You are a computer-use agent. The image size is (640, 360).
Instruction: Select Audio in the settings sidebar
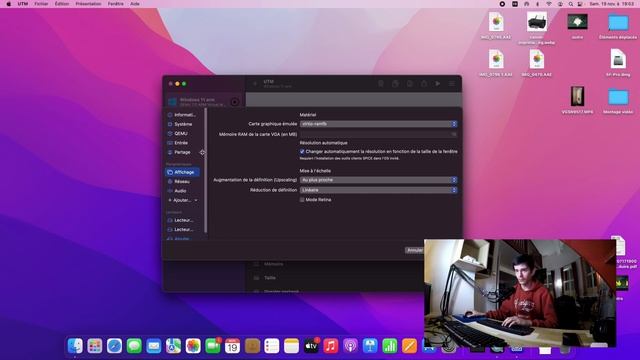(182, 191)
